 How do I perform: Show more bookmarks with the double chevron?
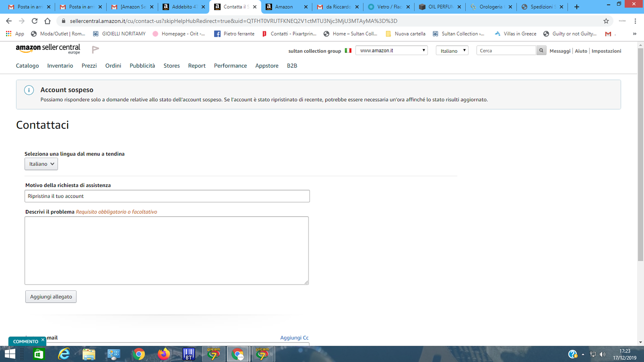click(635, 34)
